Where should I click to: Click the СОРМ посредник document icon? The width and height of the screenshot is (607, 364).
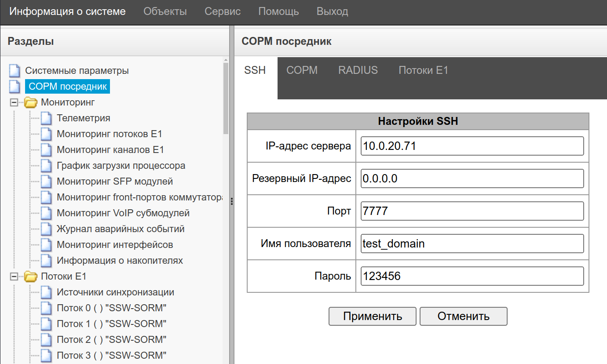coord(15,87)
